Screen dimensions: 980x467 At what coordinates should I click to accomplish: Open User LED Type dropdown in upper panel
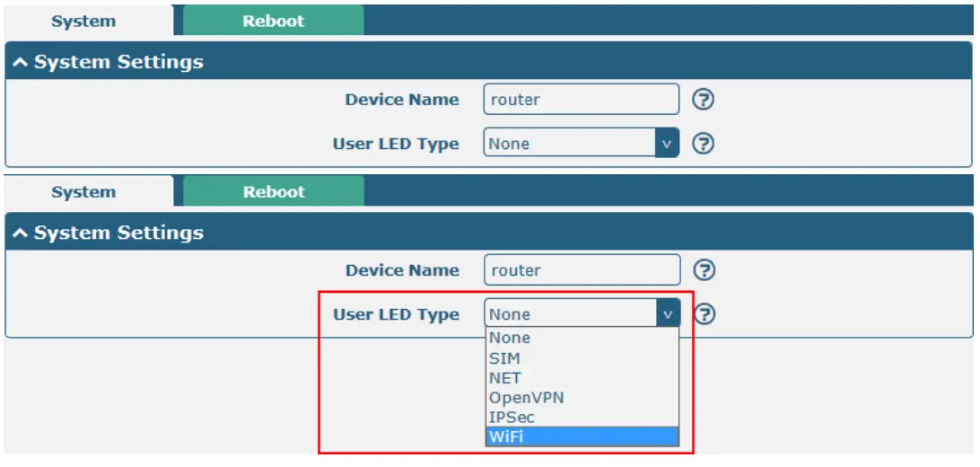click(x=582, y=144)
